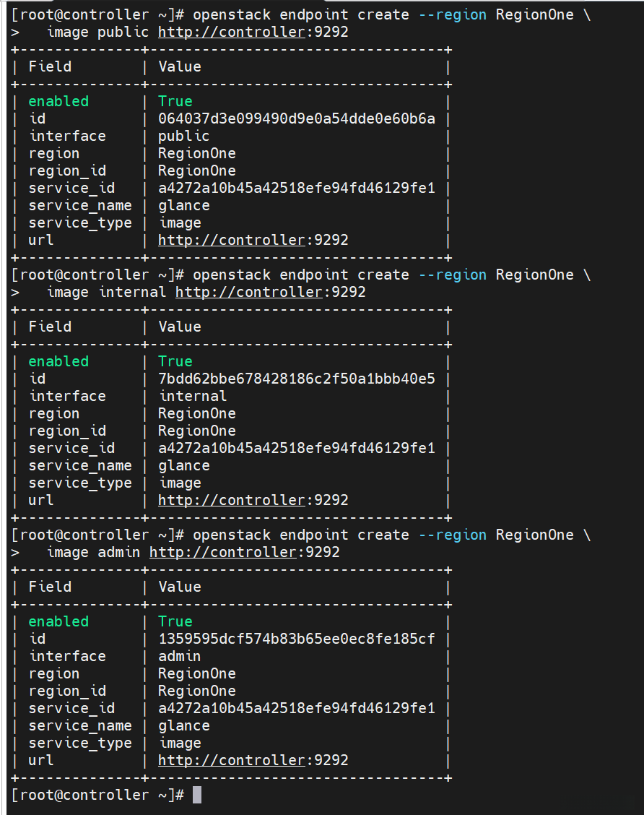
Task: Click the green 'enabled' label in the third table
Action: coord(58,621)
